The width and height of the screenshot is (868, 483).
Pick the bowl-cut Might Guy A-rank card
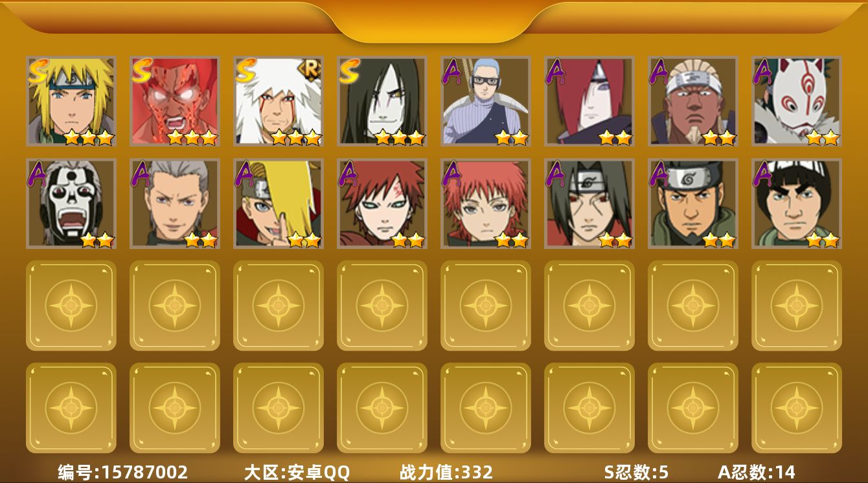(x=797, y=204)
